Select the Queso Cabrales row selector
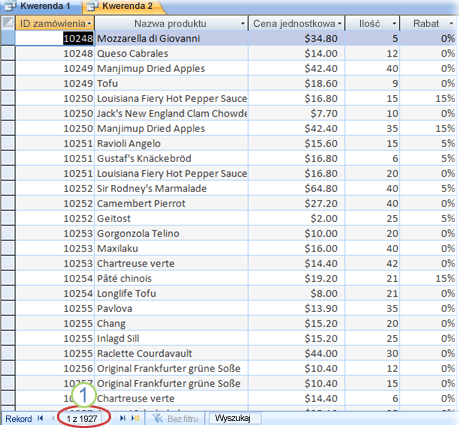 pos(8,53)
